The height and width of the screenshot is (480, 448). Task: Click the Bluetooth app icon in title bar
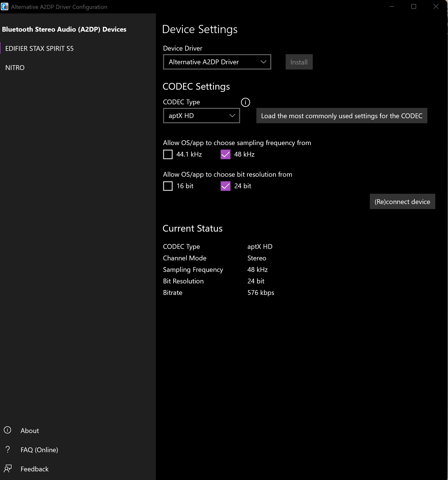[x=5, y=6]
